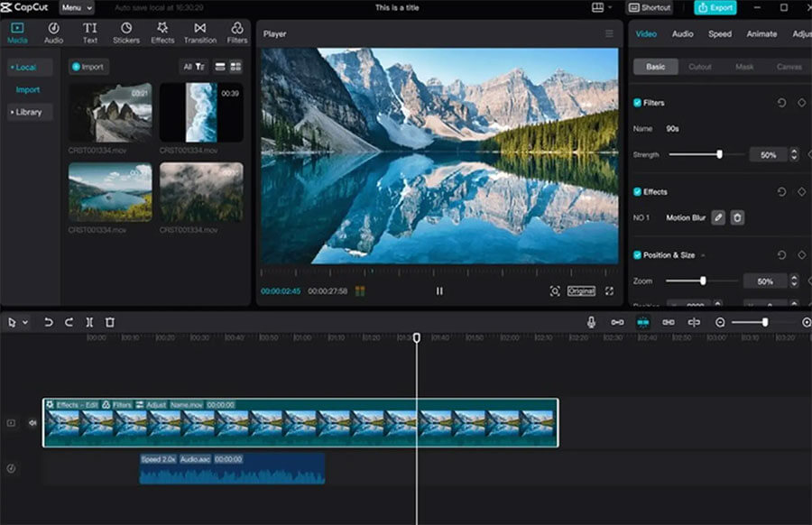Select the Cutout sub-tab
This screenshot has width=812, height=525.
pos(699,67)
